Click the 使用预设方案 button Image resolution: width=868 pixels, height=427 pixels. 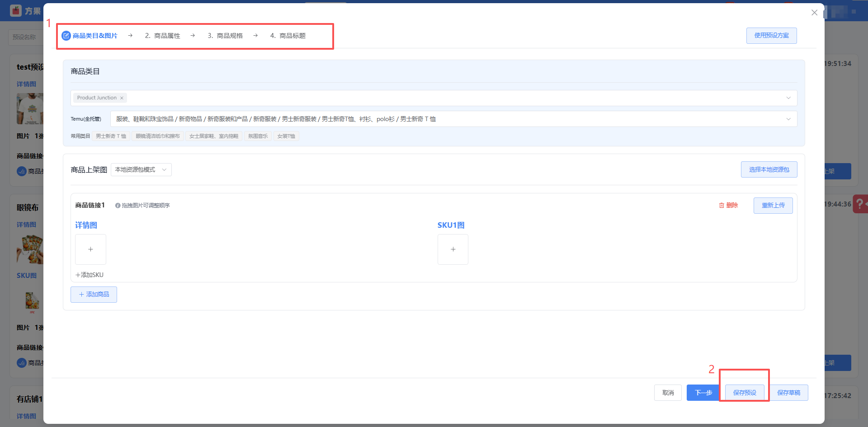(771, 36)
